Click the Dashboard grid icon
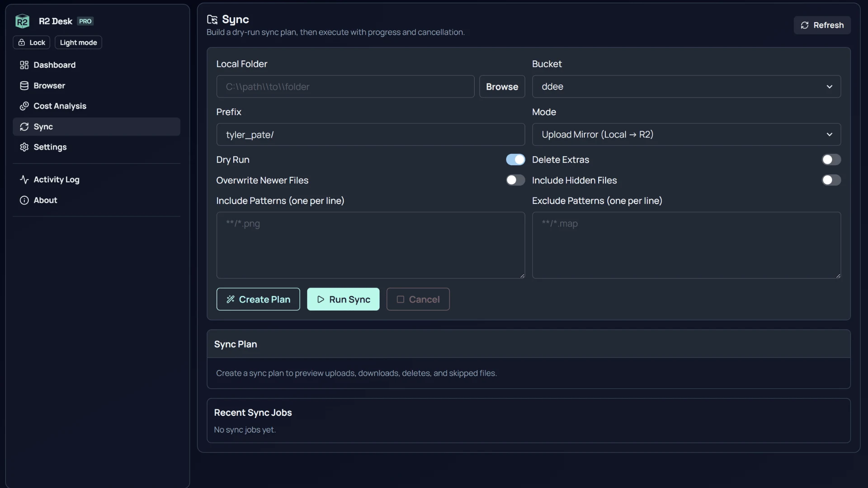 (x=24, y=65)
